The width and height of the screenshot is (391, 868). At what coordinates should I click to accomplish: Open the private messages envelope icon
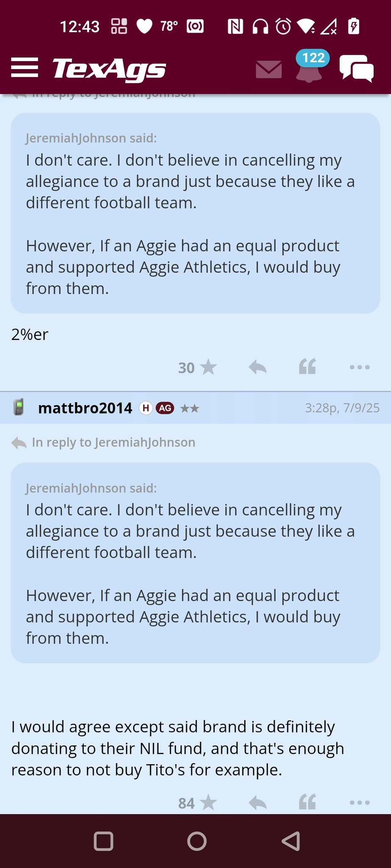[269, 70]
